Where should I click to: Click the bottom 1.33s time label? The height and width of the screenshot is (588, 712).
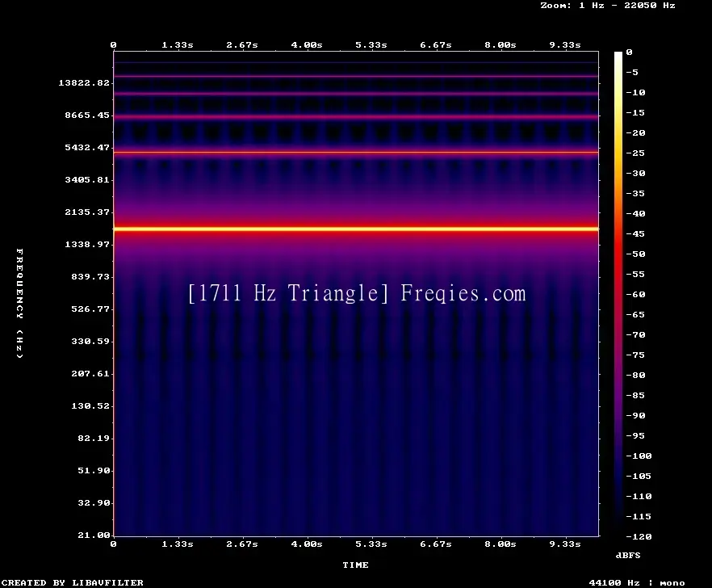point(178,544)
